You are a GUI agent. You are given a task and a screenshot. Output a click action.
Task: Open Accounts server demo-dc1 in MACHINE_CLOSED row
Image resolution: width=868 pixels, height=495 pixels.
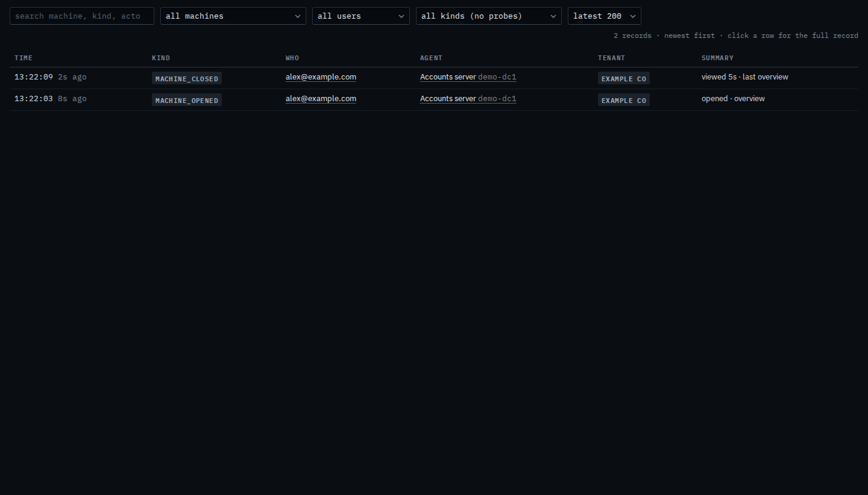point(468,77)
